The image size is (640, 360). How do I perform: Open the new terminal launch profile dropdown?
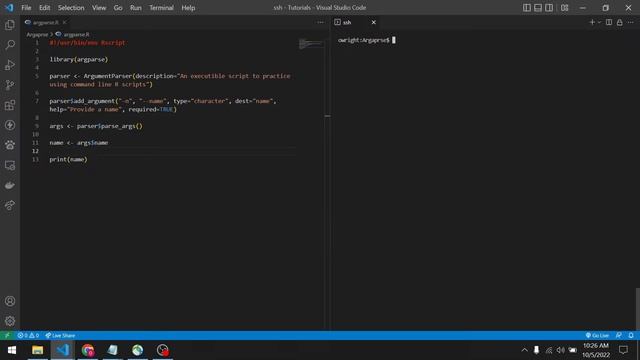tap(599, 22)
